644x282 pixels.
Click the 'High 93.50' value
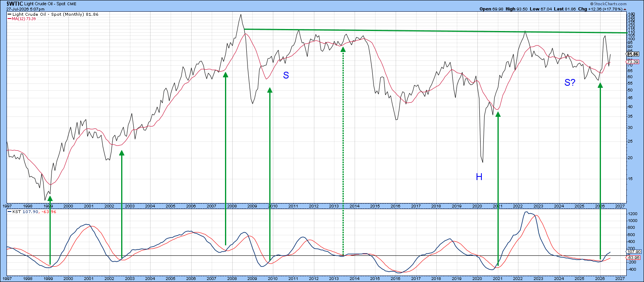(516, 9)
